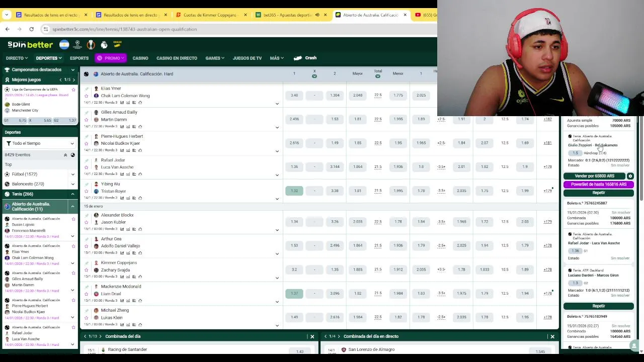Image resolution: width=644 pixels, height=362 pixels.
Task: Open the PROMO dropdown
Action: (x=110, y=58)
